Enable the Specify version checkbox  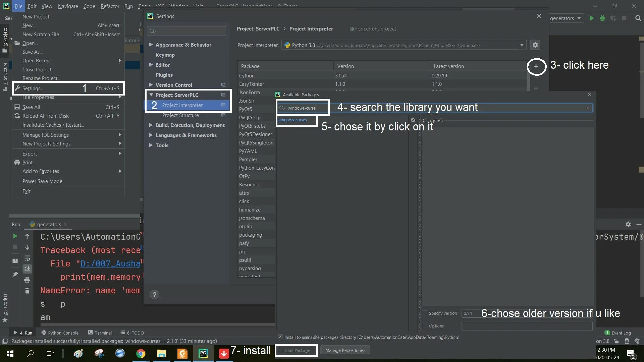425,313
